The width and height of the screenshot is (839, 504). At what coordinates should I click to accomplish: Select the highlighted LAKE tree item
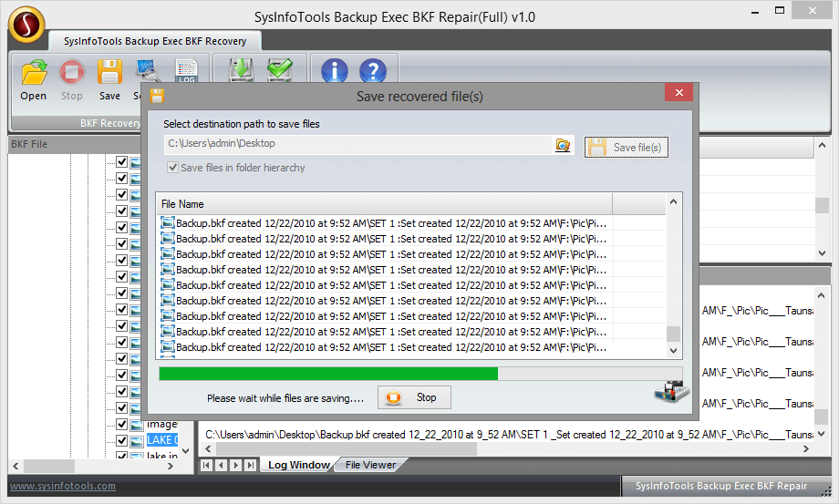pos(162,440)
